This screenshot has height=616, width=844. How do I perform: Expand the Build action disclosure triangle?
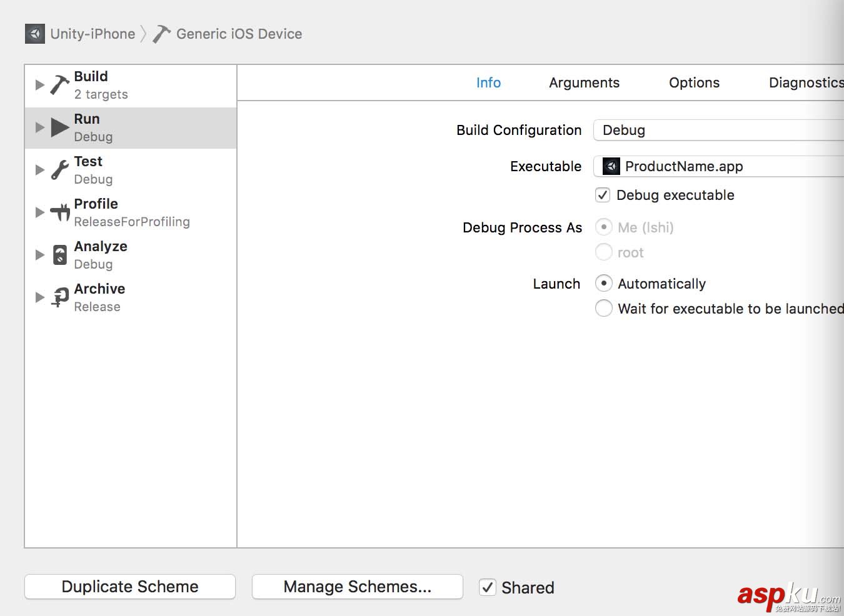click(x=39, y=85)
